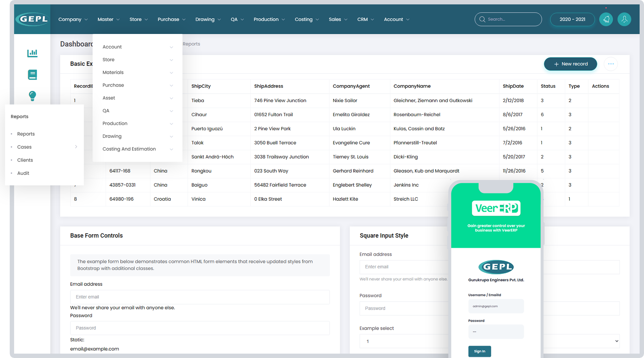Click the New record button
The image size is (644, 358).
click(570, 64)
